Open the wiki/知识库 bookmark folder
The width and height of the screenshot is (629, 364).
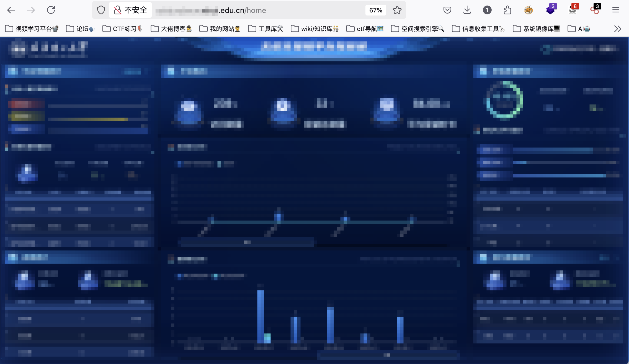[315, 29]
